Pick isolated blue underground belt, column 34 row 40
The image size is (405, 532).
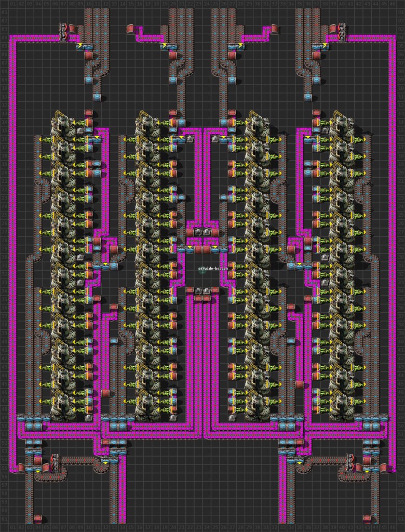tap(291, 341)
